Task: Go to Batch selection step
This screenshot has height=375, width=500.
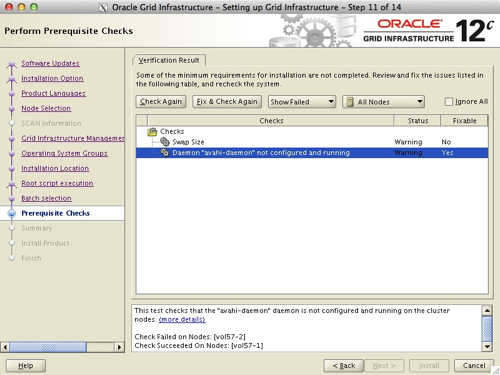Action: pos(46,198)
